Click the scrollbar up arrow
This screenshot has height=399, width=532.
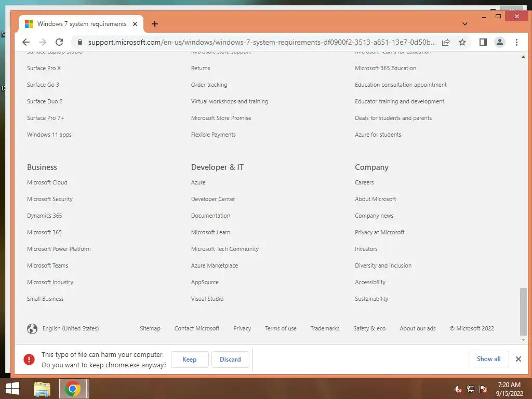[x=523, y=57]
